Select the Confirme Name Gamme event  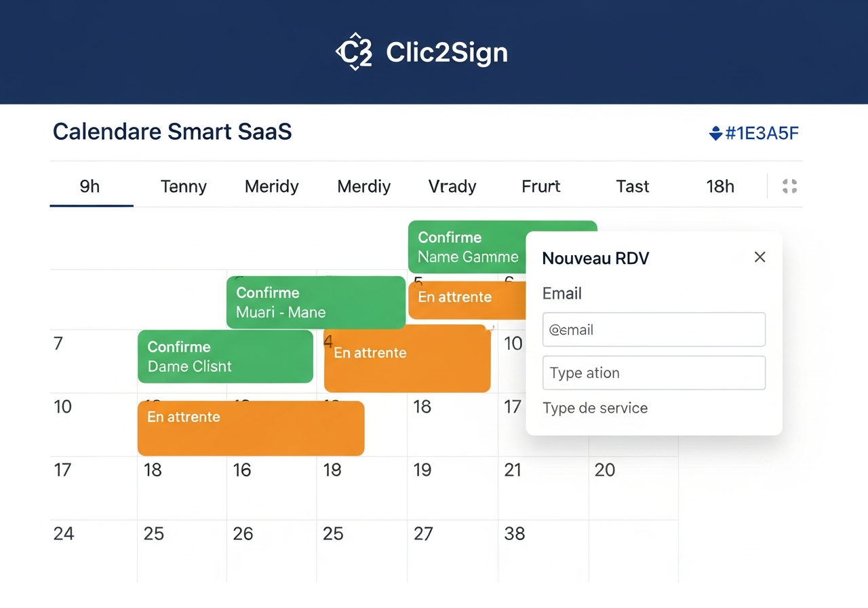pyautogui.click(x=467, y=247)
